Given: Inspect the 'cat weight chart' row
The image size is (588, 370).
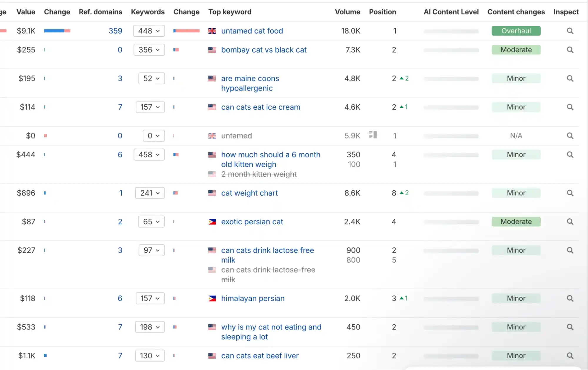Looking at the screenshot, I should point(570,193).
